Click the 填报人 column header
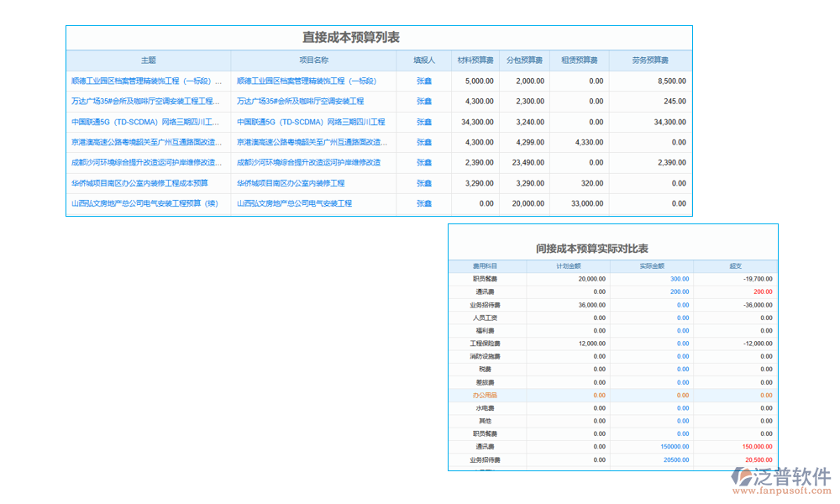This screenshot has height=504, width=840. coord(424,60)
